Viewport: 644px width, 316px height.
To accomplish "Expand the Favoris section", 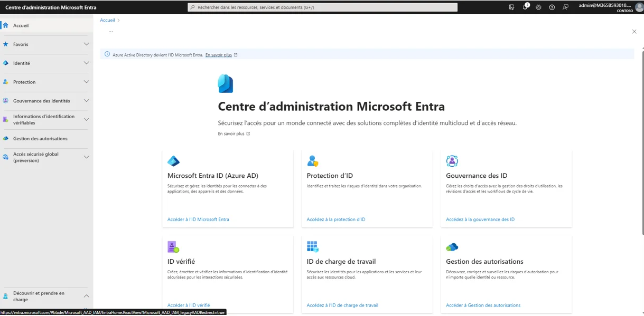I will pos(86,44).
